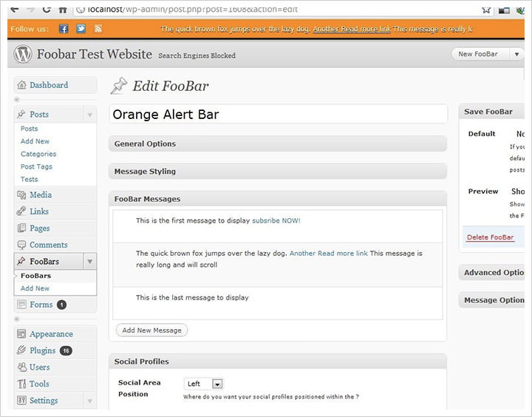
Task: Click Another Read more link in second message
Action: click(x=328, y=254)
